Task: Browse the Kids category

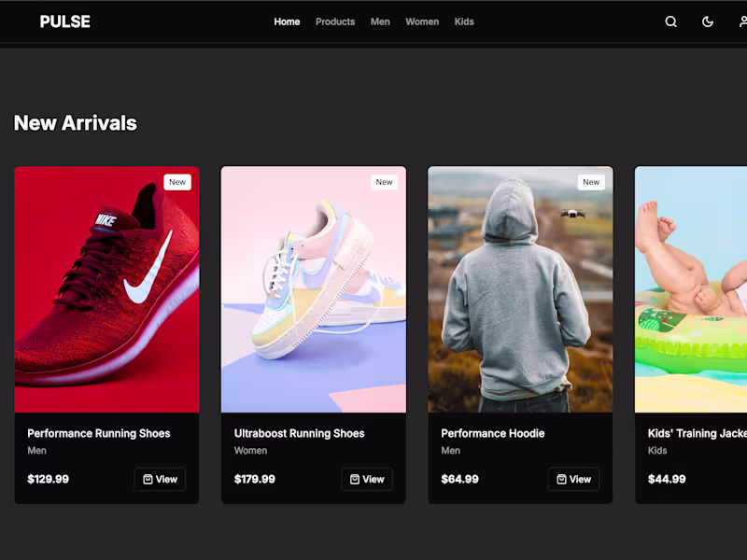Action: pos(464,21)
